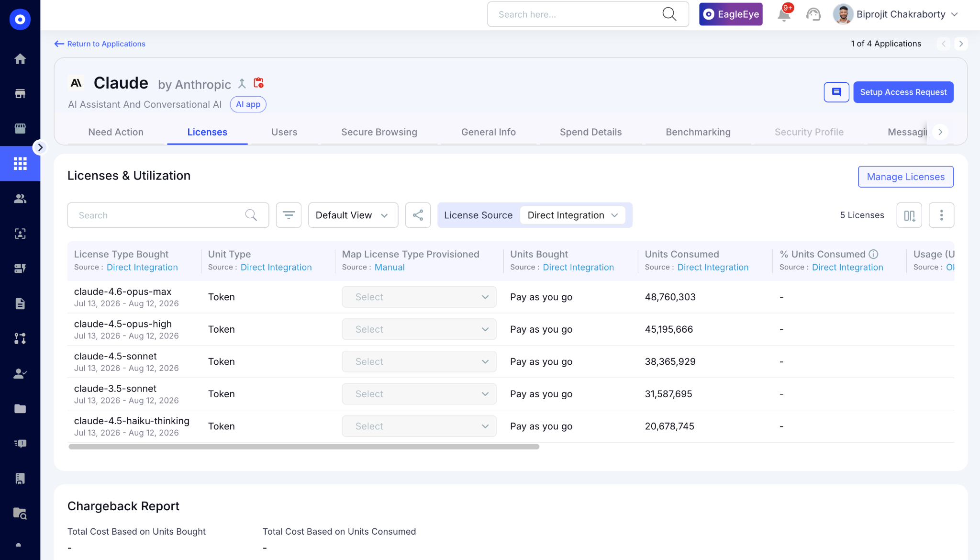Click the horizontal scrollbar under the licenses table
The width and height of the screenshot is (980, 560).
click(304, 447)
